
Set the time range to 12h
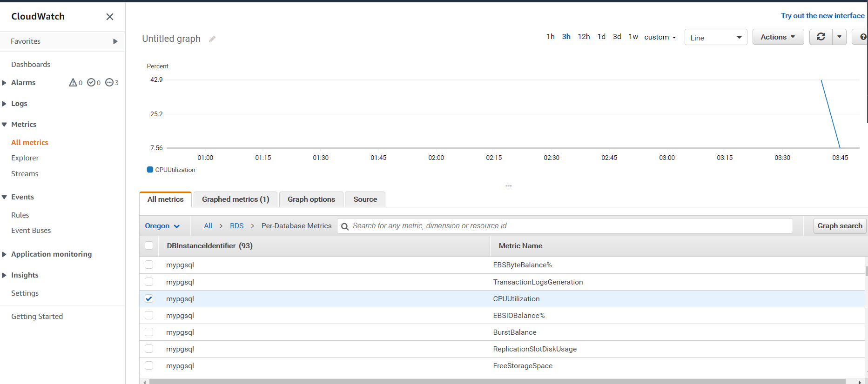pyautogui.click(x=584, y=37)
